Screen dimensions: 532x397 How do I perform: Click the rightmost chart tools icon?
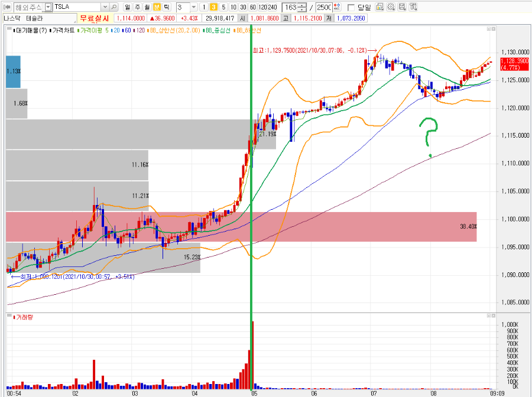click(413, 6)
